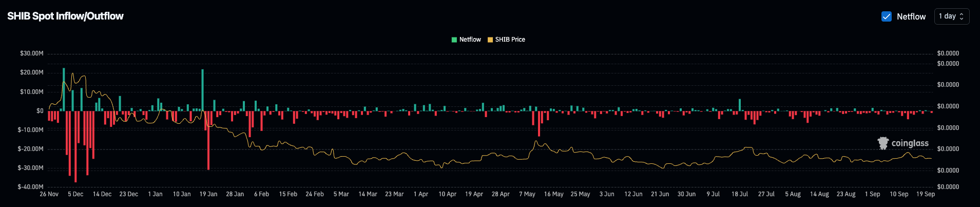
Task: Select the 26 Nov date label
Action: click(x=49, y=194)
